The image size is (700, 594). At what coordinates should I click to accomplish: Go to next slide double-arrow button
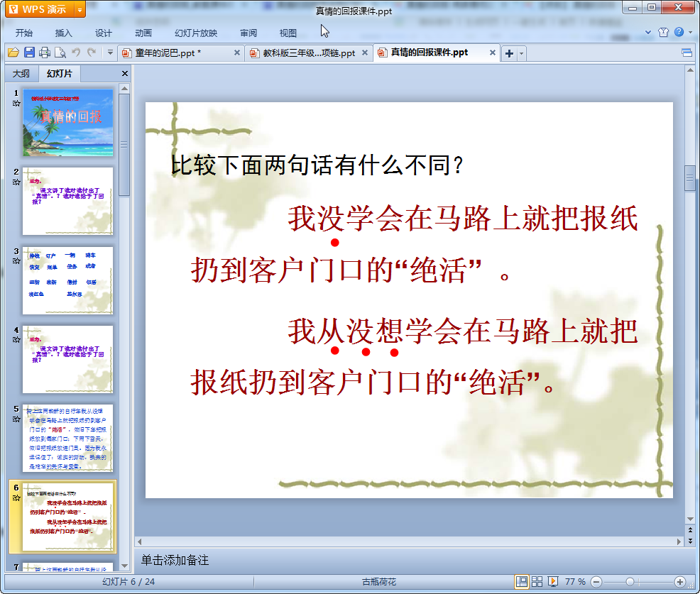click(x=690, y=541)
